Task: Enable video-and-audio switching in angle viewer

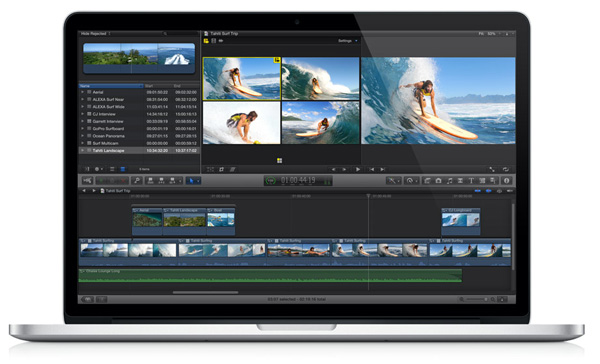Action: (x=206, y=41)
